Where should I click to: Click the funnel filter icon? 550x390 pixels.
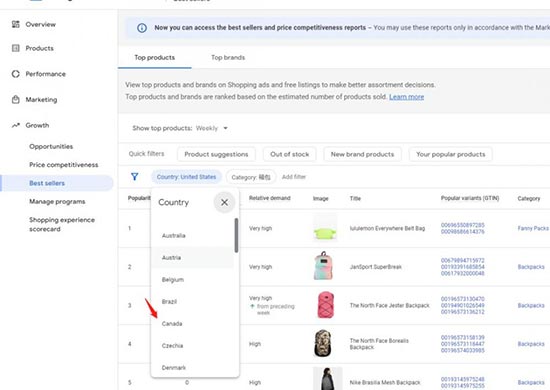135,177
